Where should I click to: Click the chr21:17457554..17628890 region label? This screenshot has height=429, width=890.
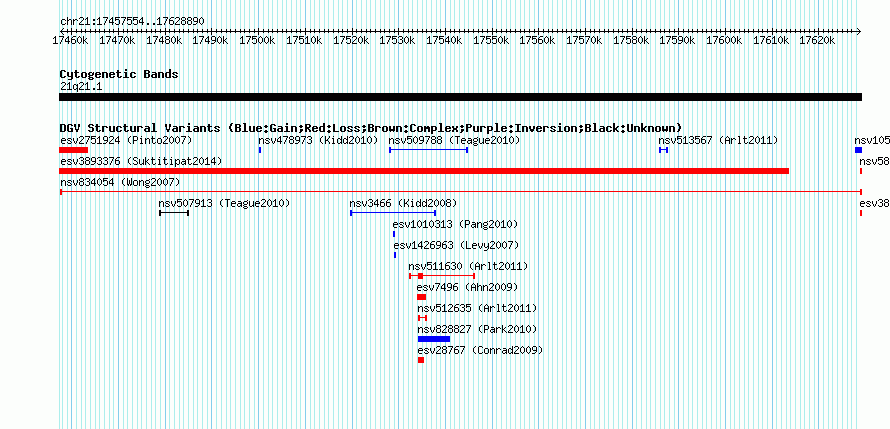[132, 21]
